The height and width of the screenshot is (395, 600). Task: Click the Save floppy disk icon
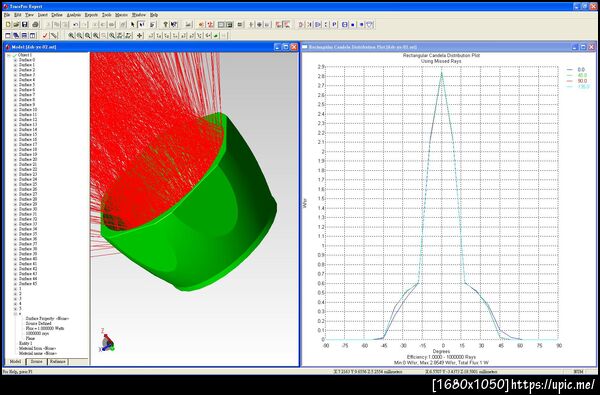point(24,24)
